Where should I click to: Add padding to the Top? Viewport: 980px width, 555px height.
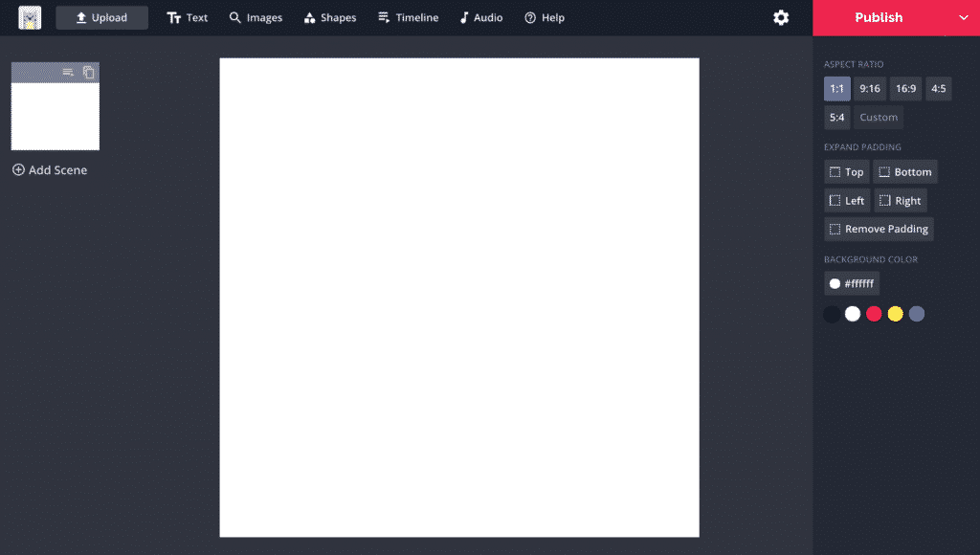tap(846, 171)
